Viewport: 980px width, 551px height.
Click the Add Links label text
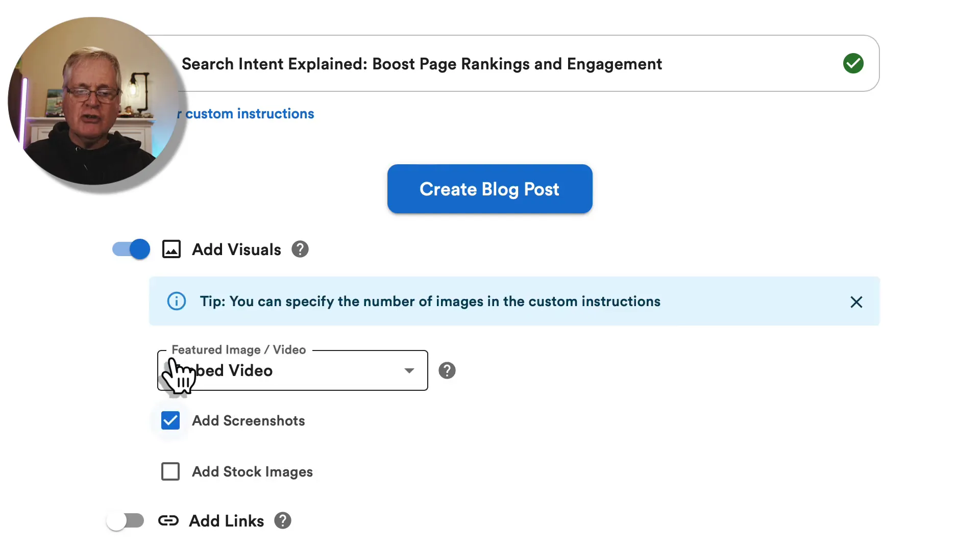[227, 521]
